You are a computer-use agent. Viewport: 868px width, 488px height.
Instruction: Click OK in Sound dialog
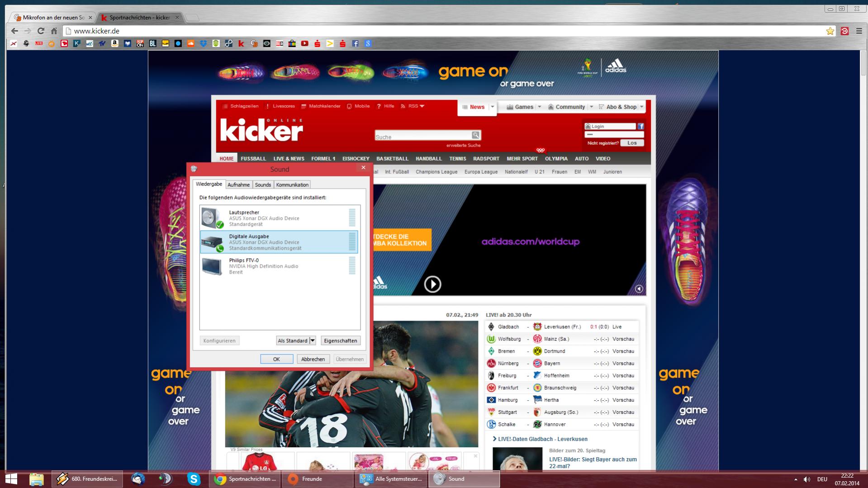pos(276,359)
